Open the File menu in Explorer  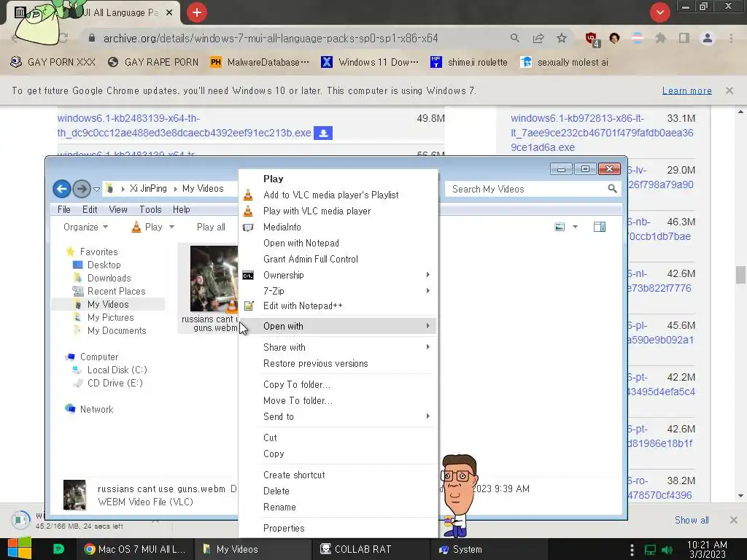(x=64, y=209)
